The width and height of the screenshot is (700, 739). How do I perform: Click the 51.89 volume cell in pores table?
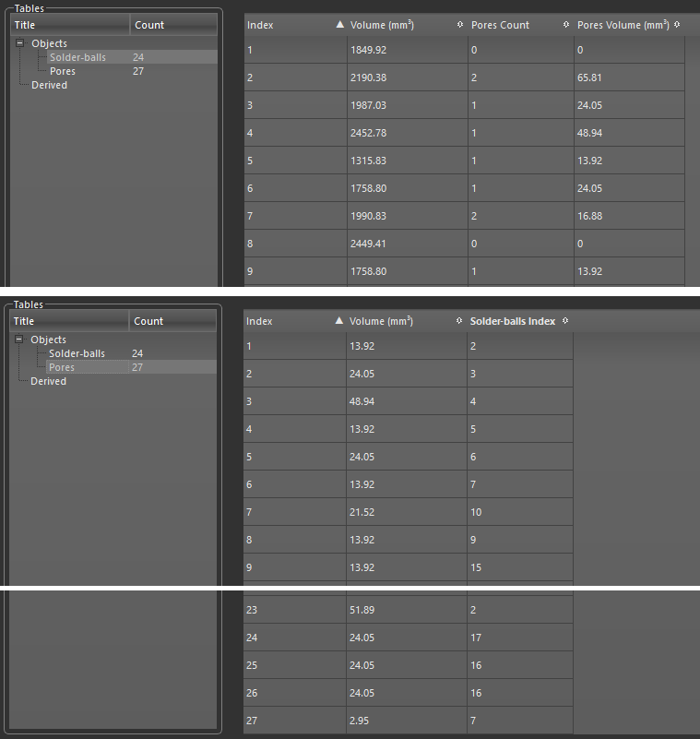407,610
